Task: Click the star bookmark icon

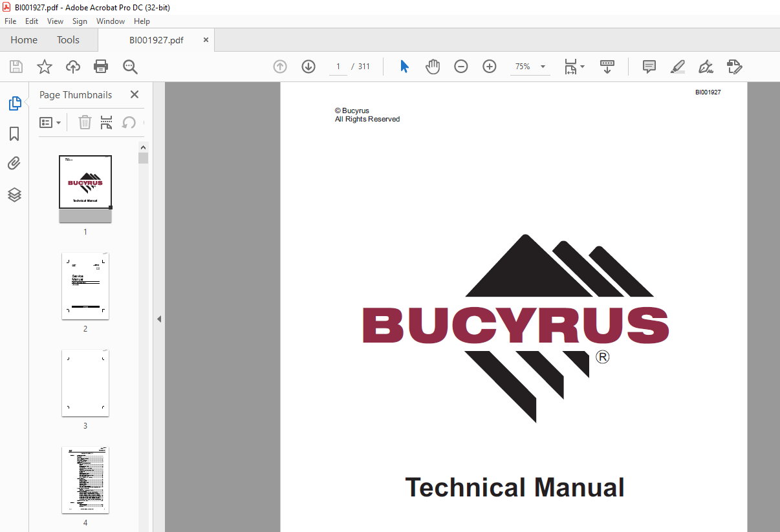Action: (x=45, y=67)
